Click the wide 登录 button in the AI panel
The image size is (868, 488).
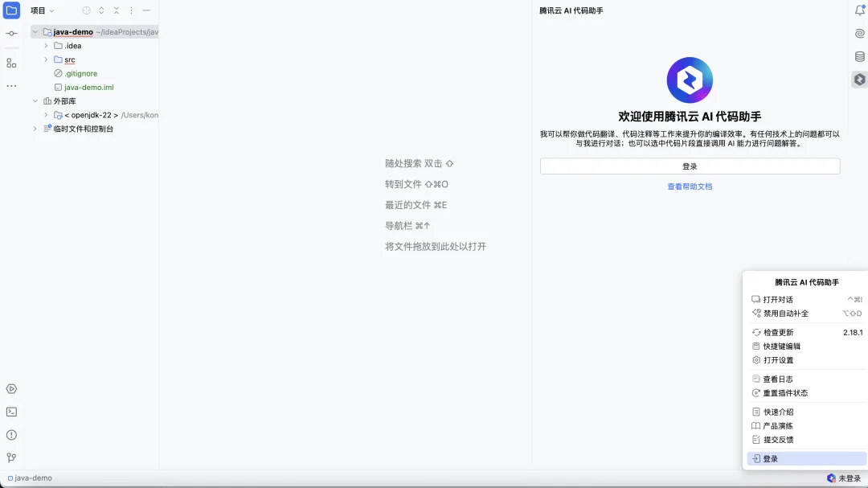pos(690,166)
